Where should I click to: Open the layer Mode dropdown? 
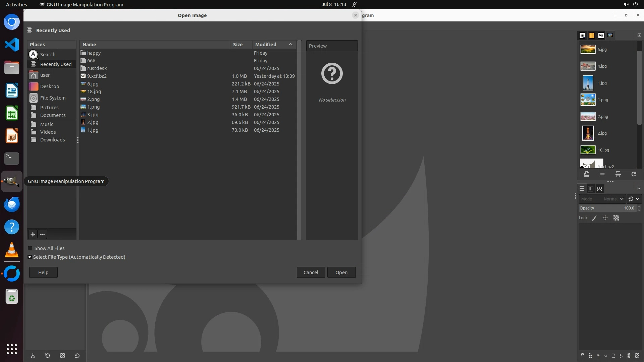click(602, 199)
